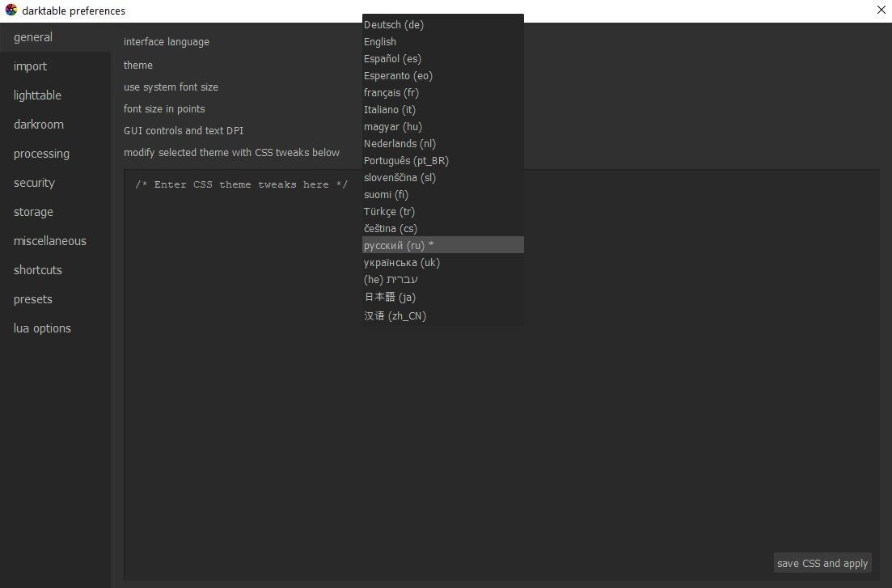892x588 pixels.
Task: Click the 'interface language' label
Action: tap(166, 42)
